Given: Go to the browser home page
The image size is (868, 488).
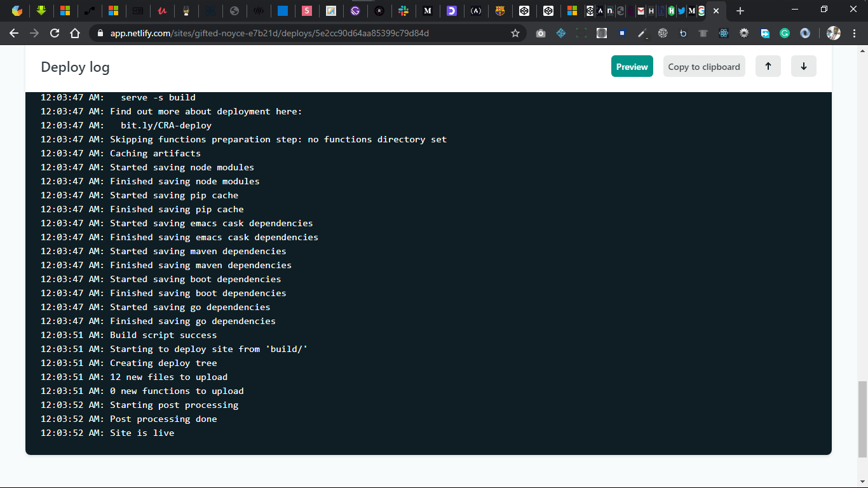Looking at the screenshot, I should 75,34.
